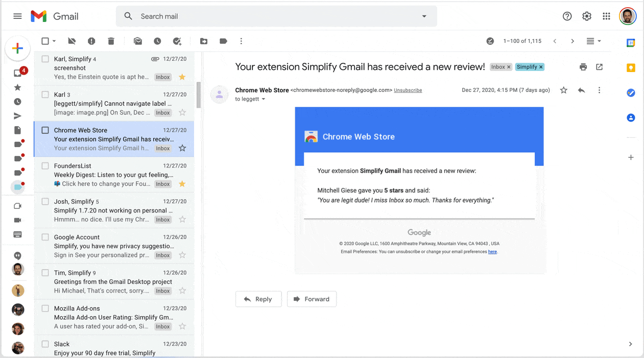The height and width of the screenshot is (358, 644).
Task: Open the Tim, Simplify conversation
Action: [114, 282]
